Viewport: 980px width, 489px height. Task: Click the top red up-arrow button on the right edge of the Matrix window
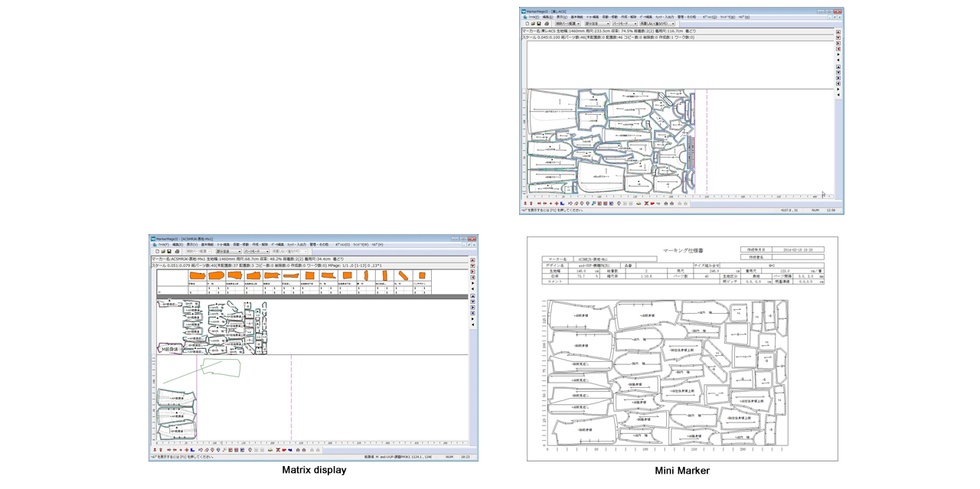pyautogui.click(x=472, y=260)
